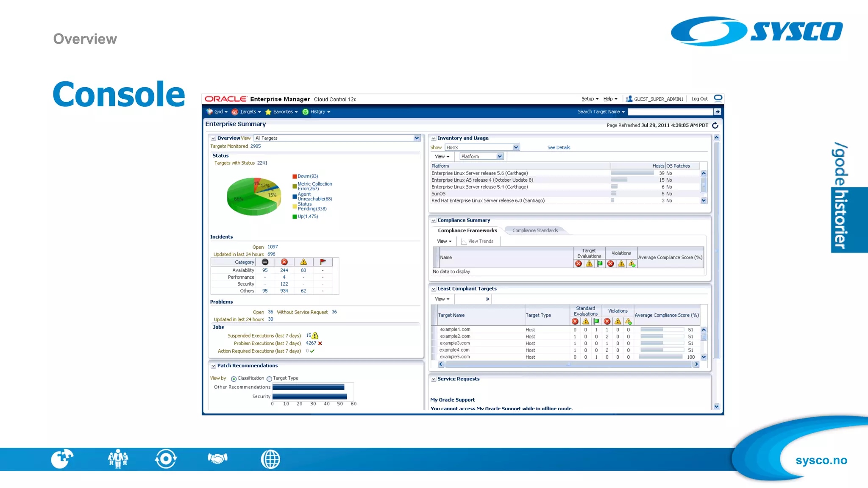Switch to the Compliance Standards tab
Screen dimensions: 868x488
535,230
